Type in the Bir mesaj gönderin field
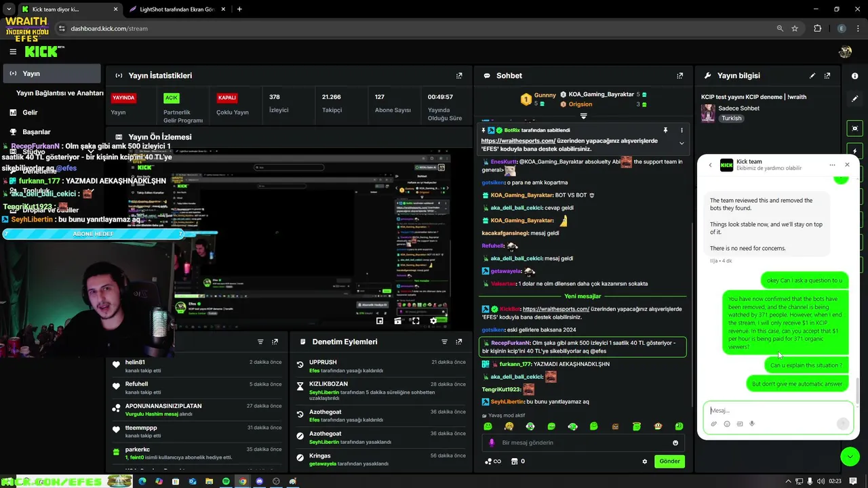This screenshot has width=868, height=488. pyautogui.click(x=583, y=443)
